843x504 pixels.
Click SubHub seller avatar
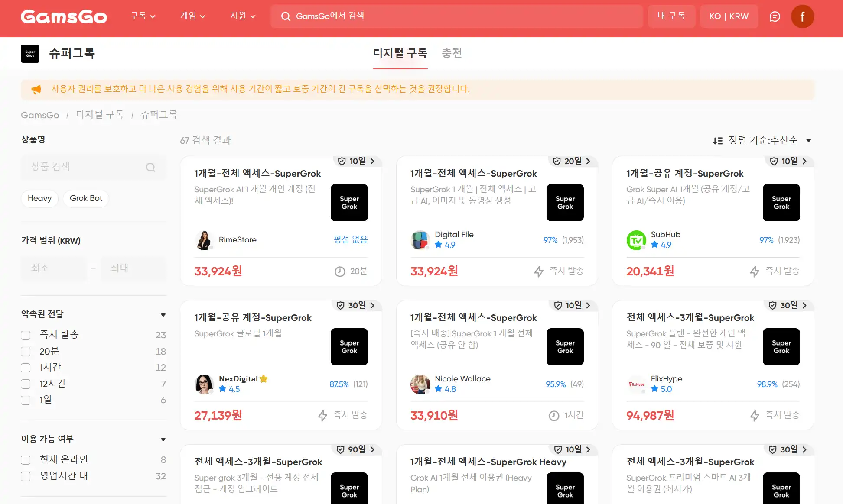tap(636, 240)
